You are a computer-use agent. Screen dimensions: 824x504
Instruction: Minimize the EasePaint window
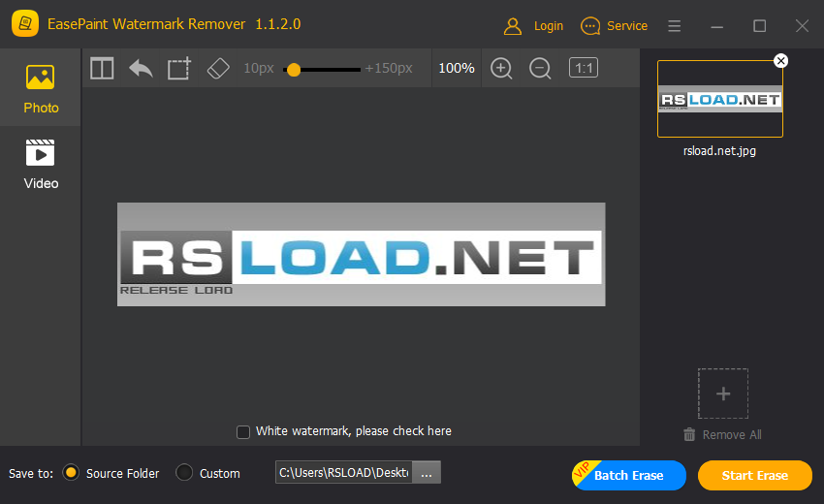pyautogui.click(x=716, y=26)
